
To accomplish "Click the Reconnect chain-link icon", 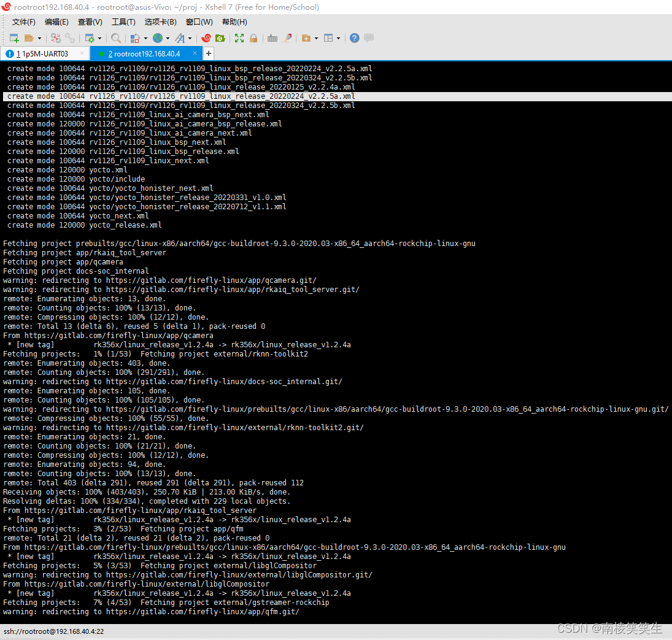I will click(70, 38).
